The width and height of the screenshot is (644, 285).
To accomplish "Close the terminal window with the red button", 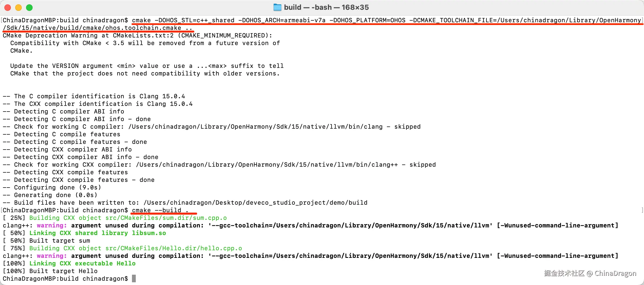I will pyautogui.click(x=8, y=8).
